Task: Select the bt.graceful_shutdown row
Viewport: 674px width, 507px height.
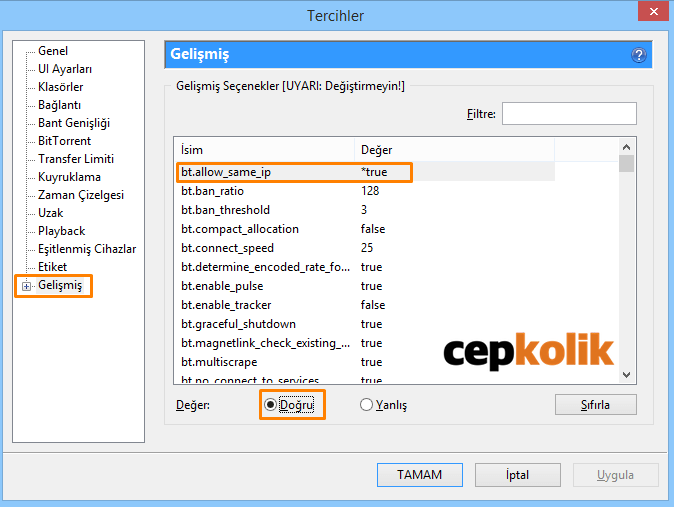Action: [x=365, y=324]
